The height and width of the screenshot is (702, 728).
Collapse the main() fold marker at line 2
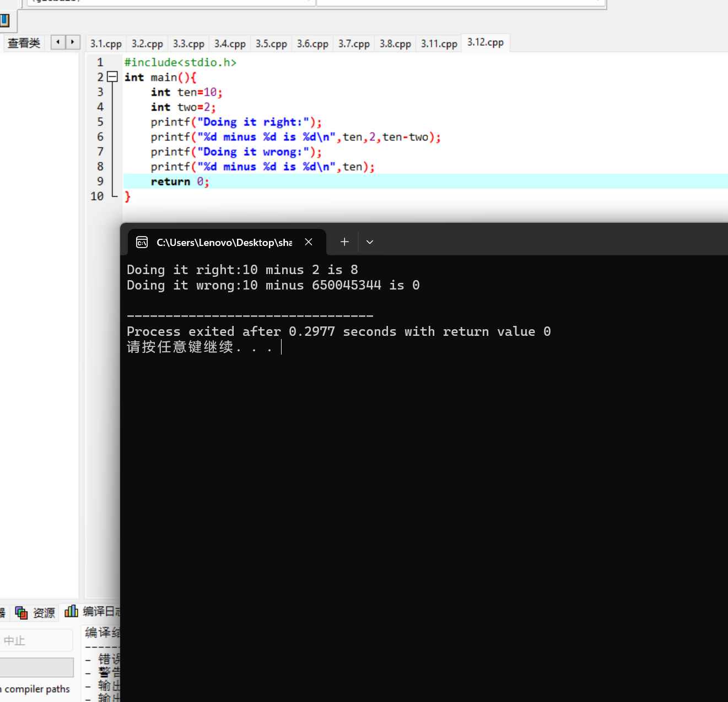tap(112, 77)
